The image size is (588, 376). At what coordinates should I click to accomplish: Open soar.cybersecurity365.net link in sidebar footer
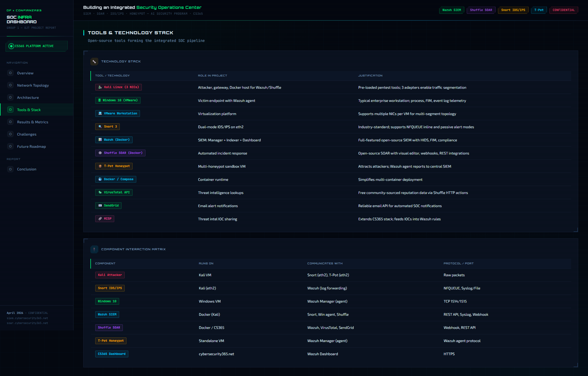[28, 323]
